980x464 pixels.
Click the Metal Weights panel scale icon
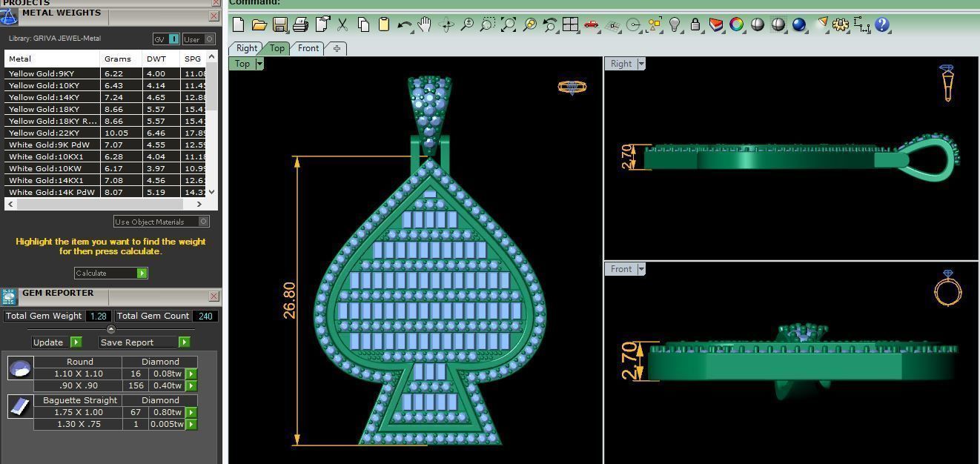coord(9,16)
